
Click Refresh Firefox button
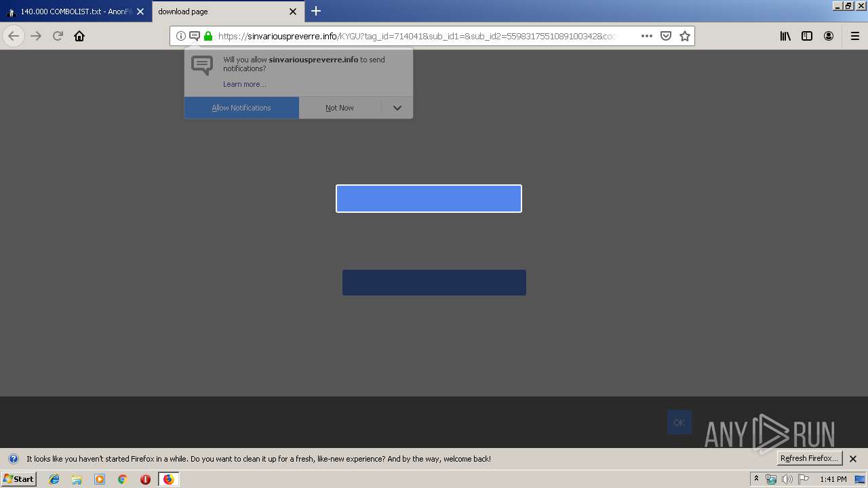click(x=809, y=458)
